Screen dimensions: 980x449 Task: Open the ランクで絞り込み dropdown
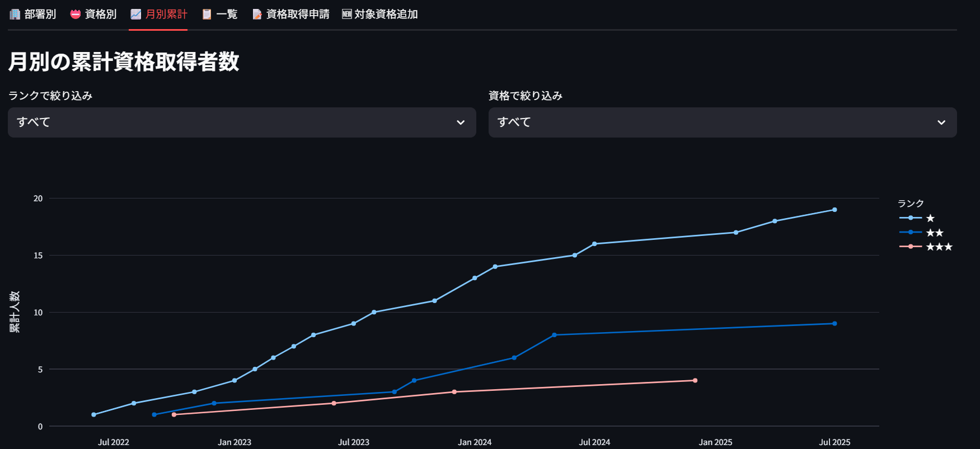point(242,122)
